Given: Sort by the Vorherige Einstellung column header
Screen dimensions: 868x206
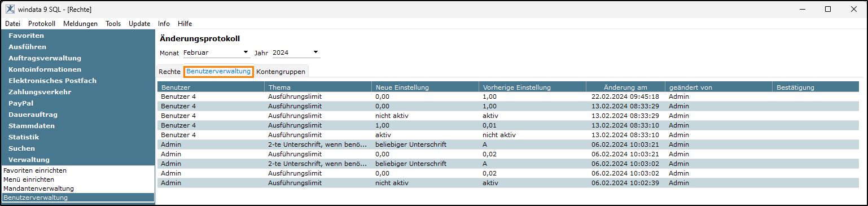Looking at the screenshot, I should point(532,87).
